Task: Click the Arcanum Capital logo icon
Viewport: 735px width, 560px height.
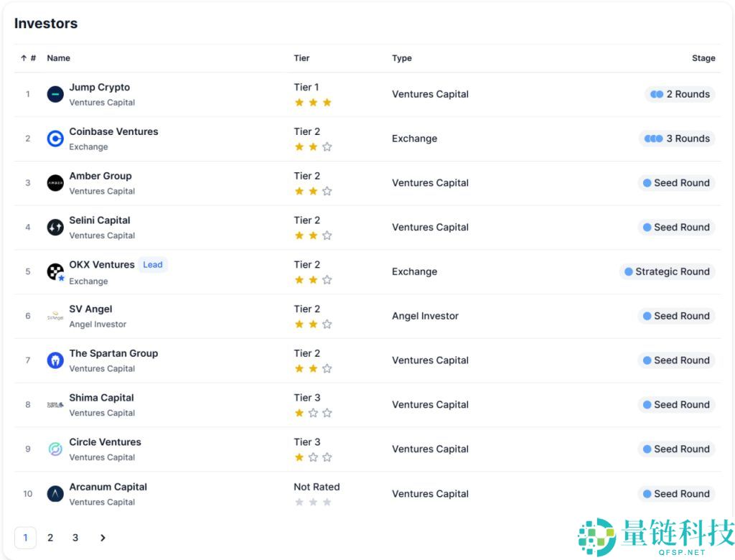Action: (x=55, y=494)
